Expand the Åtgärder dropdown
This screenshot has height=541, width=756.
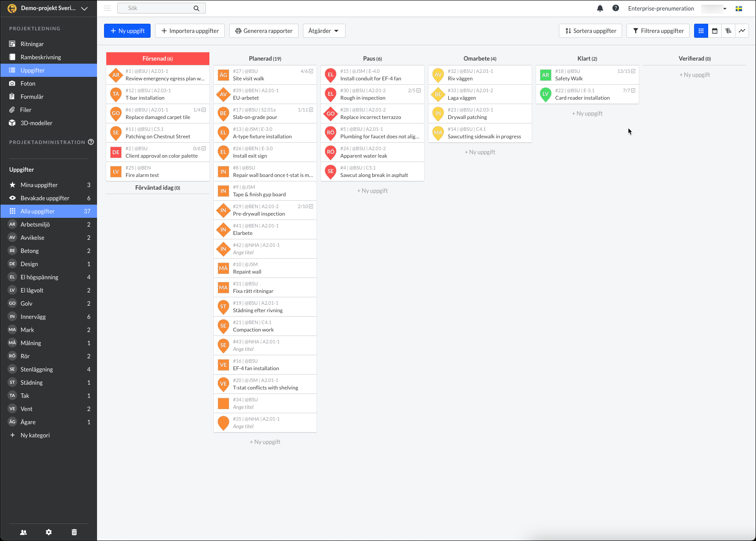[x=324, y=31]
